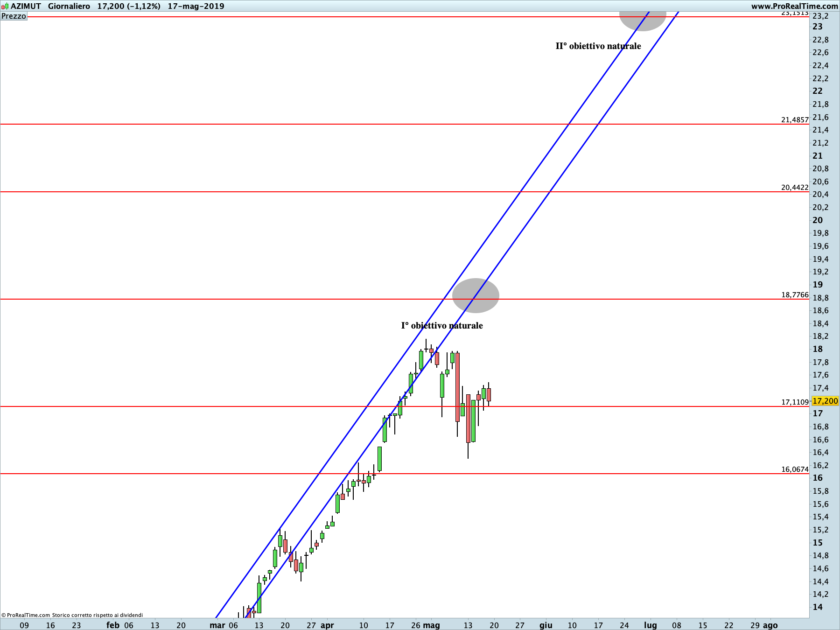This screenshot has height=630, width=840.
Task: Click the 15 value on price axis
Action: point(818,543)
